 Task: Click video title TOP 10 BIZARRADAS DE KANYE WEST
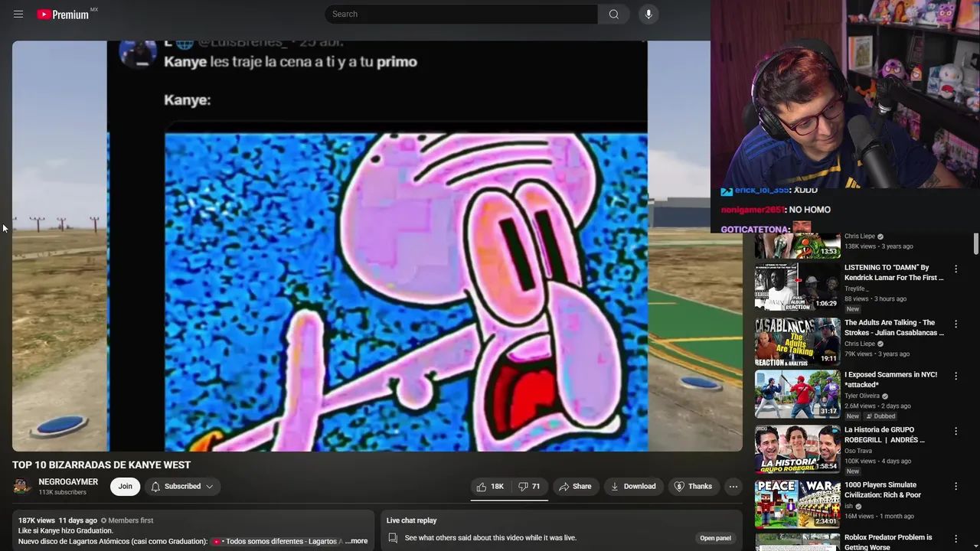[101, 465]
